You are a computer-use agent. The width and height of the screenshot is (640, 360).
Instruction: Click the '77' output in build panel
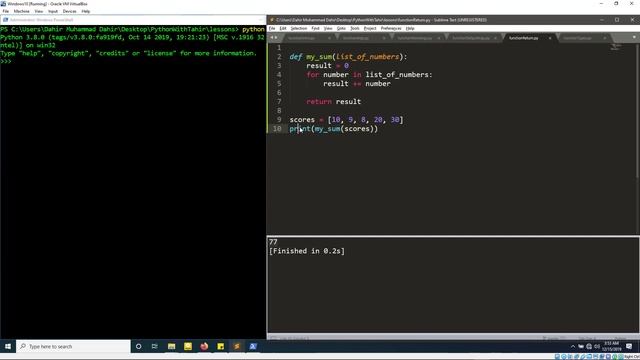click(273, 242)
